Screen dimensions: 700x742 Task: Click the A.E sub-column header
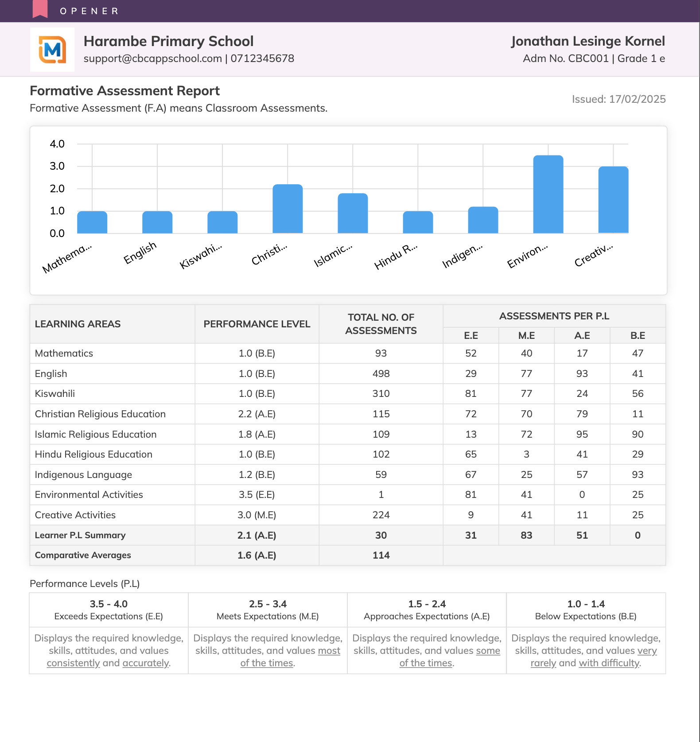coord(582,335)
